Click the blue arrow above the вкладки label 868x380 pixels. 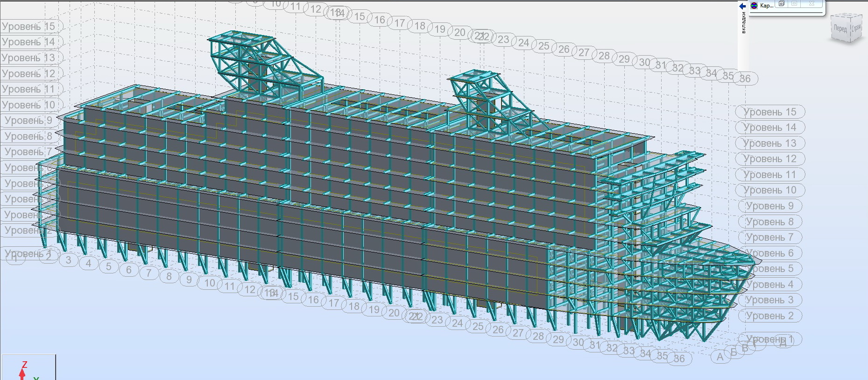742,6
